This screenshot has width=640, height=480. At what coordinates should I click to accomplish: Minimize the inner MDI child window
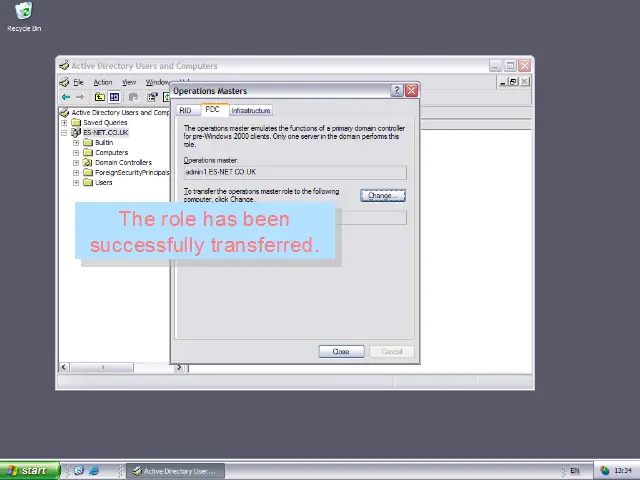pyautogui.click(x=503, y=82)
